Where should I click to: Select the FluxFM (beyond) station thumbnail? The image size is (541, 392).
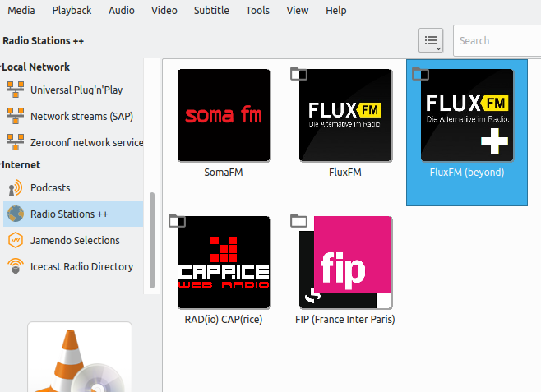pyautogui.click(x=467, y=115)
